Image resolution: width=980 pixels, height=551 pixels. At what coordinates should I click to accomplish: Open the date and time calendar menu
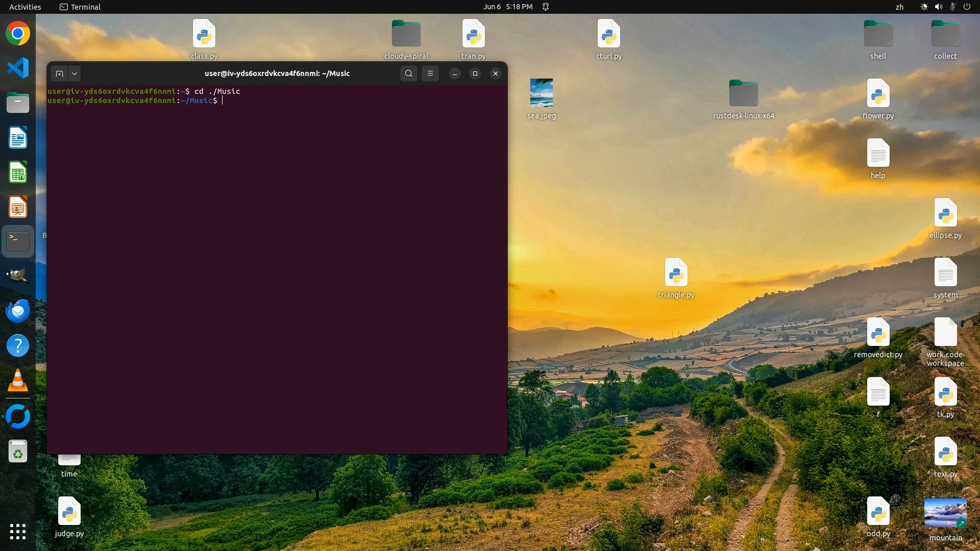click(x=507, y=7)
